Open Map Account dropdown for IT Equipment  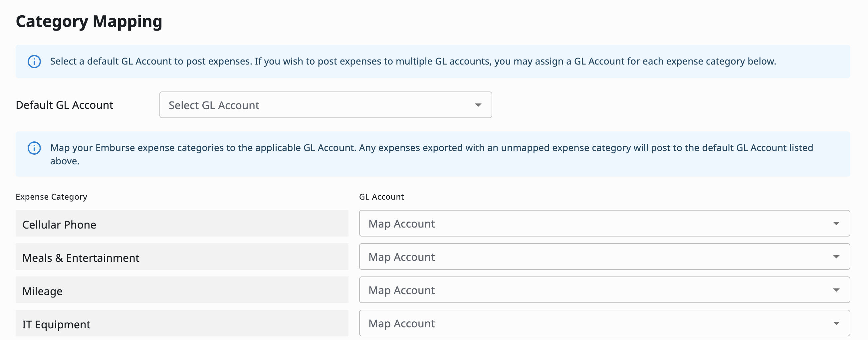pos(604,323)
